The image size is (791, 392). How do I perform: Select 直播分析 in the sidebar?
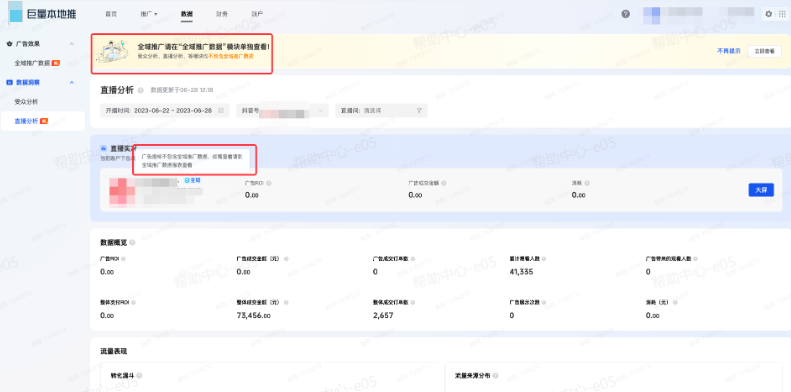tap(42, 121)
